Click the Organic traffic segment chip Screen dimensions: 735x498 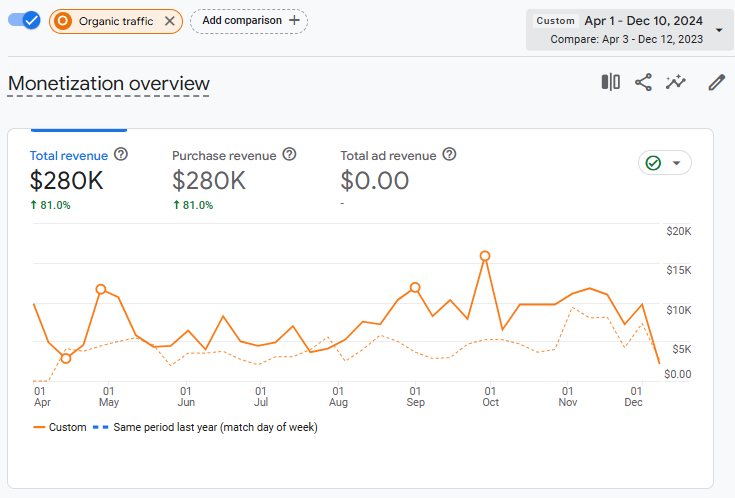(115, 21)
